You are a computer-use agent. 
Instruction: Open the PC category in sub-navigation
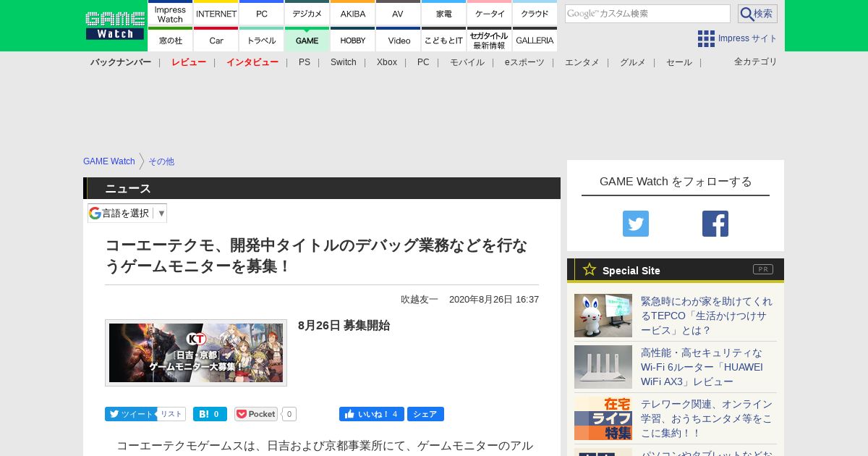423,62
